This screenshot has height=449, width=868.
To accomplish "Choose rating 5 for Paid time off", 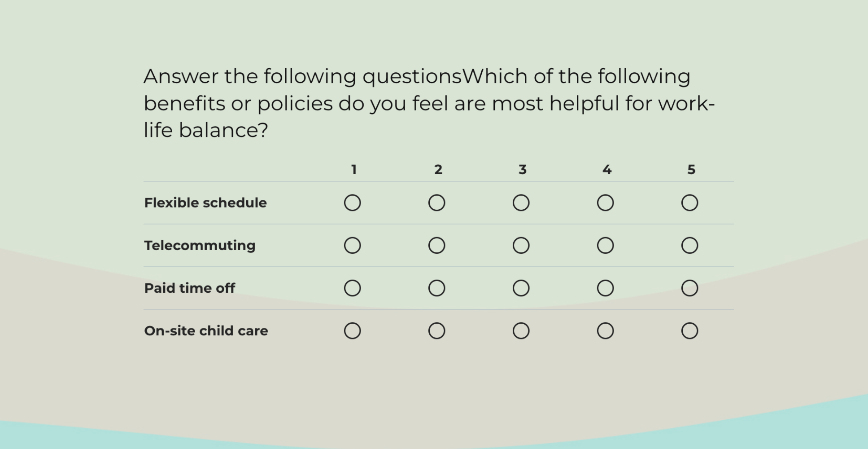I will pyautogui.click(x=690, y=288).
